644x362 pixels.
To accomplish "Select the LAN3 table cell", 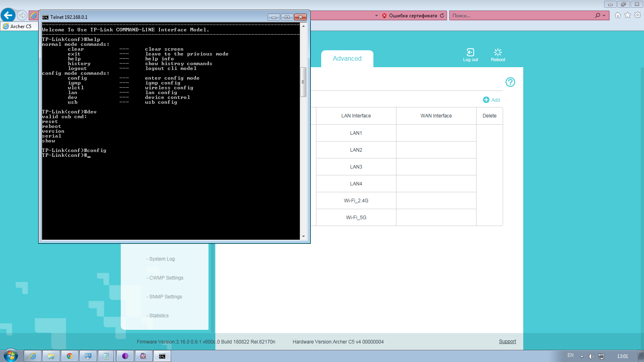I will pos(356,167).
